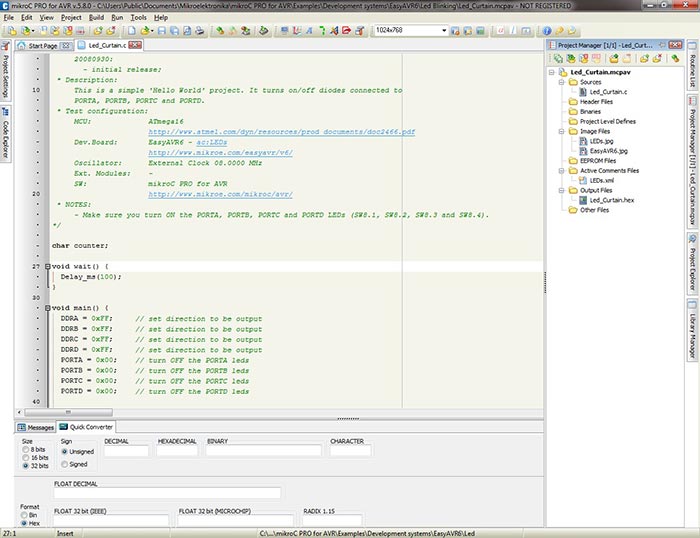This screenshot has width=700, height=538.
Task: Open the atmel.com doc2466.pdf link
Action: [282, 132]
